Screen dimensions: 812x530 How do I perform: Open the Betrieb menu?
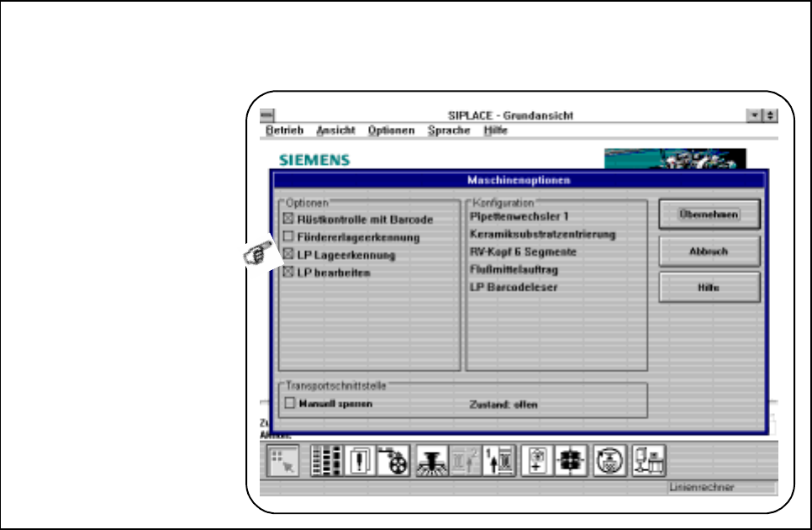tap(284, 130)
